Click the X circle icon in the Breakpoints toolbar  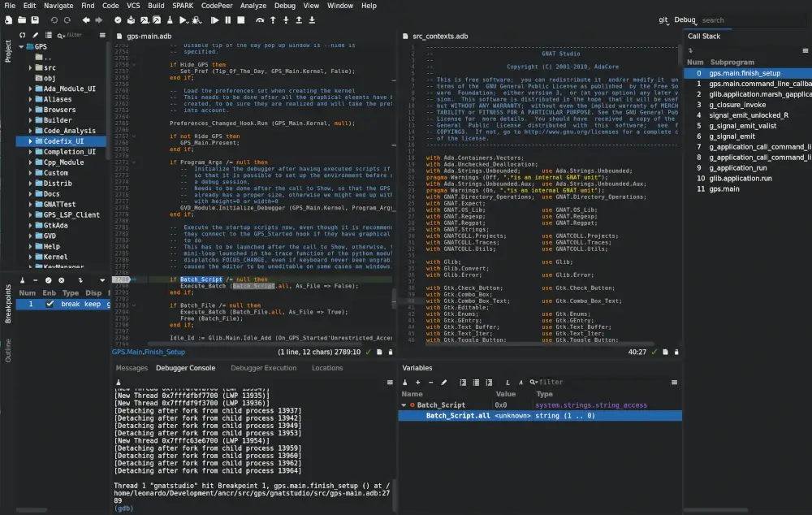pos(61,280)
